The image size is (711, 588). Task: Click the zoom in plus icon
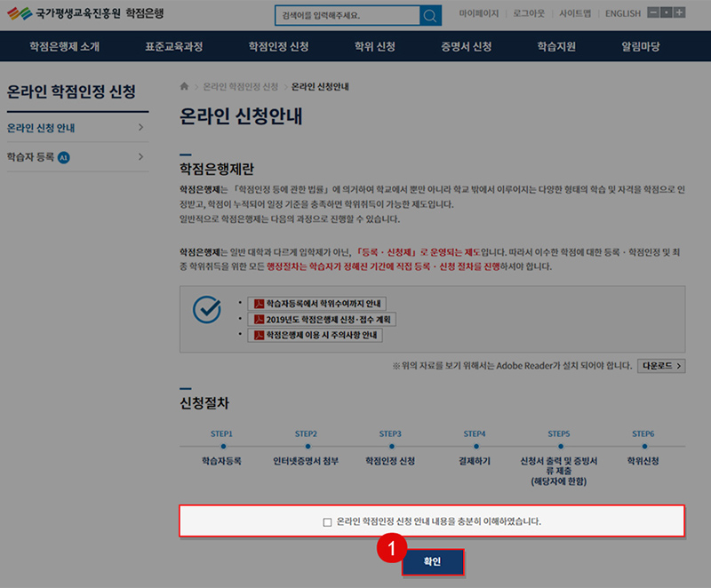[x=680, y=13]
